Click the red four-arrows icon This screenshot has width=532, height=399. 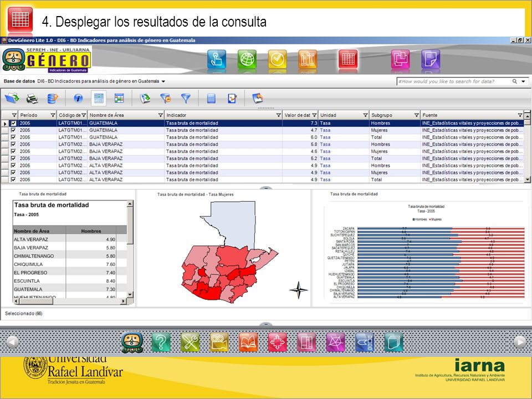(277, 342)
